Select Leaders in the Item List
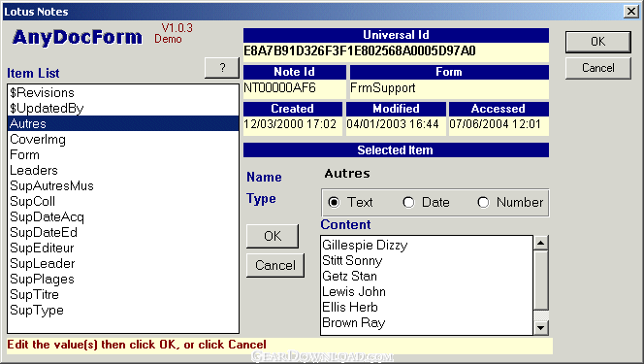The height and width of the screenshot is (364, 644). click(x=123, y=170)
